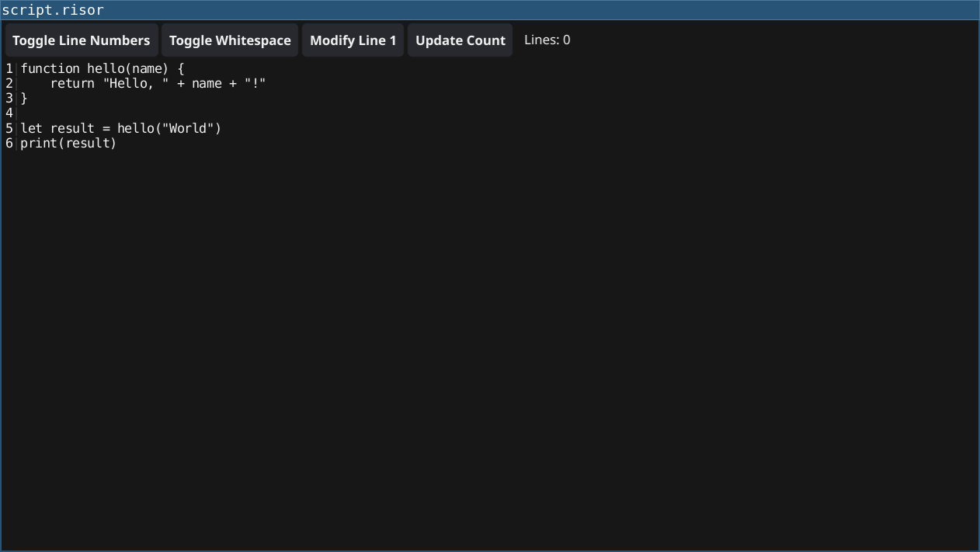Toggle Line Numbers button

click(82, 40)
